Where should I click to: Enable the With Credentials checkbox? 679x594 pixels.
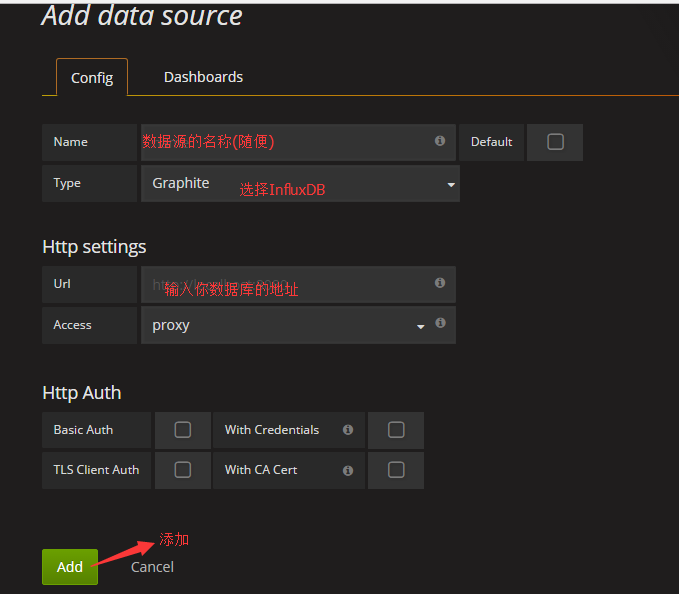(396, 430)
